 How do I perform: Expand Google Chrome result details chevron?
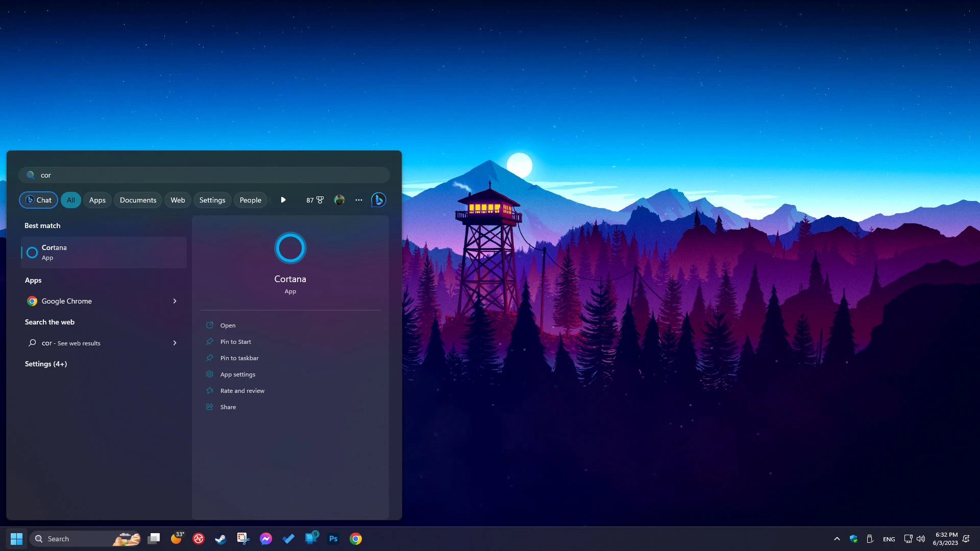pos(175,301)
